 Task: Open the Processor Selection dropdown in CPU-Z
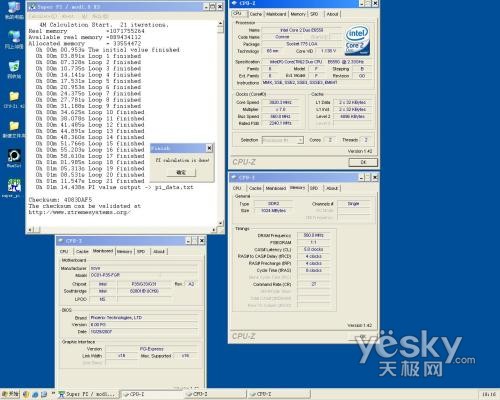282,140
